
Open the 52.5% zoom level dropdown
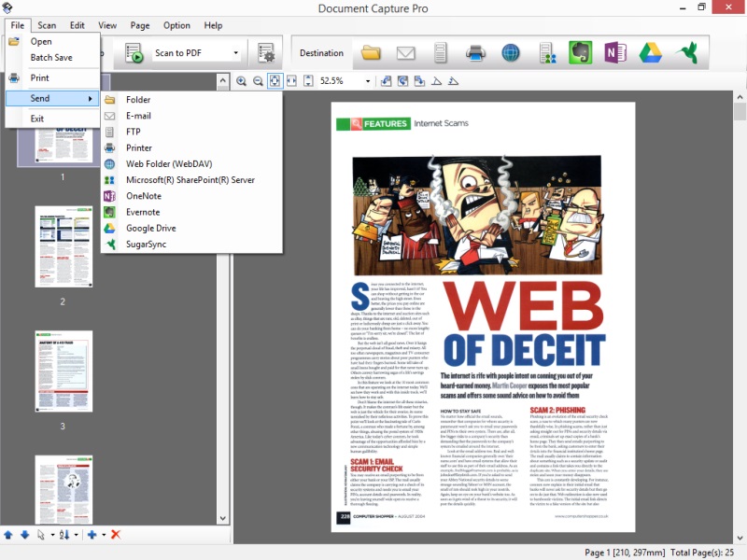tap(367, 81)
